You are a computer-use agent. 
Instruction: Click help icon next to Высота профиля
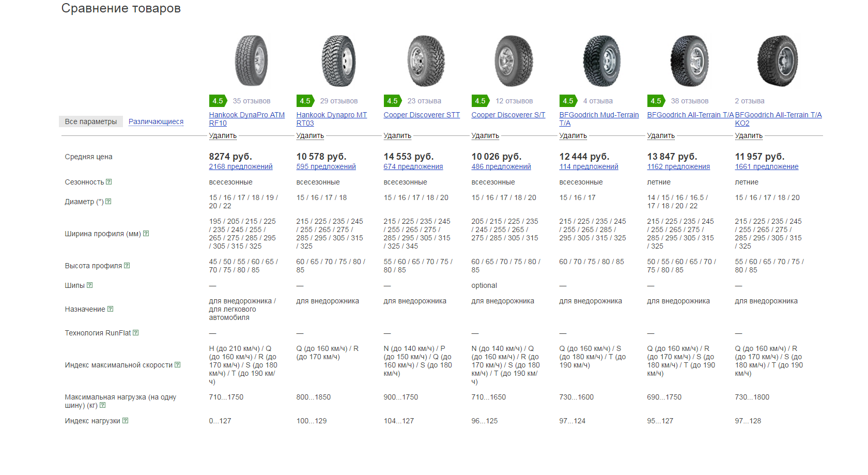[x=127, y=266]
